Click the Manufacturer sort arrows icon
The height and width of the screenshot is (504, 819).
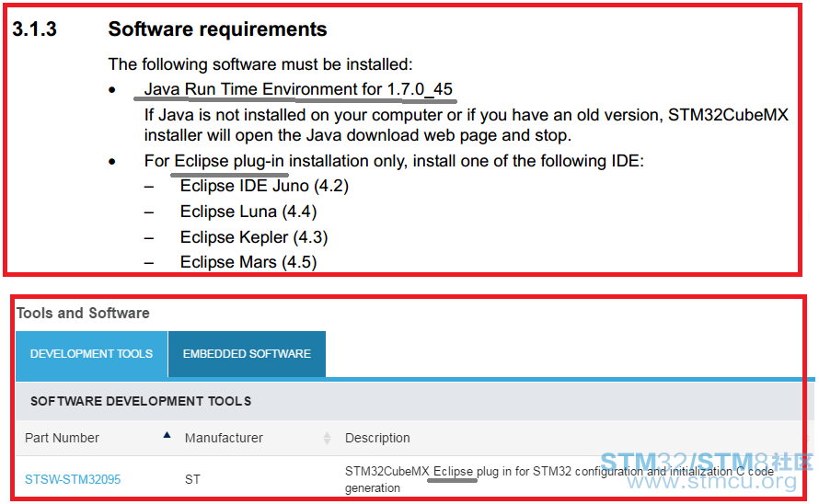[x=327, y=438]
